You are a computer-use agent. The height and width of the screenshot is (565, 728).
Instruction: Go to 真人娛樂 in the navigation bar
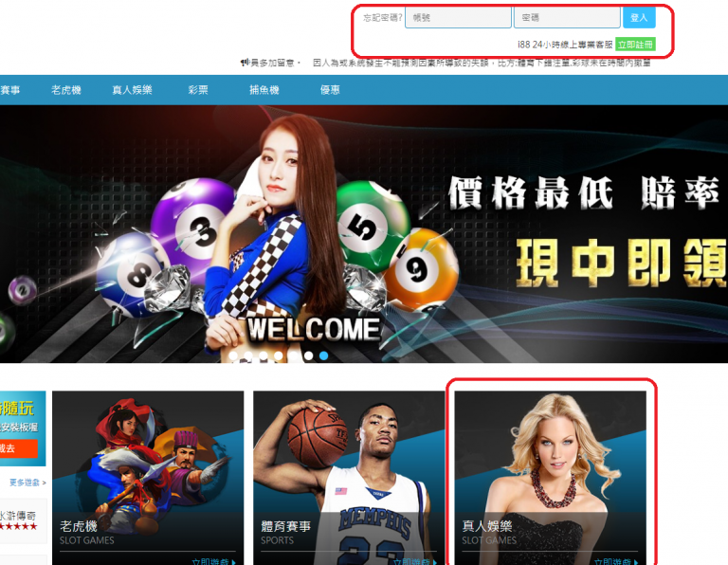coord(132,90)
